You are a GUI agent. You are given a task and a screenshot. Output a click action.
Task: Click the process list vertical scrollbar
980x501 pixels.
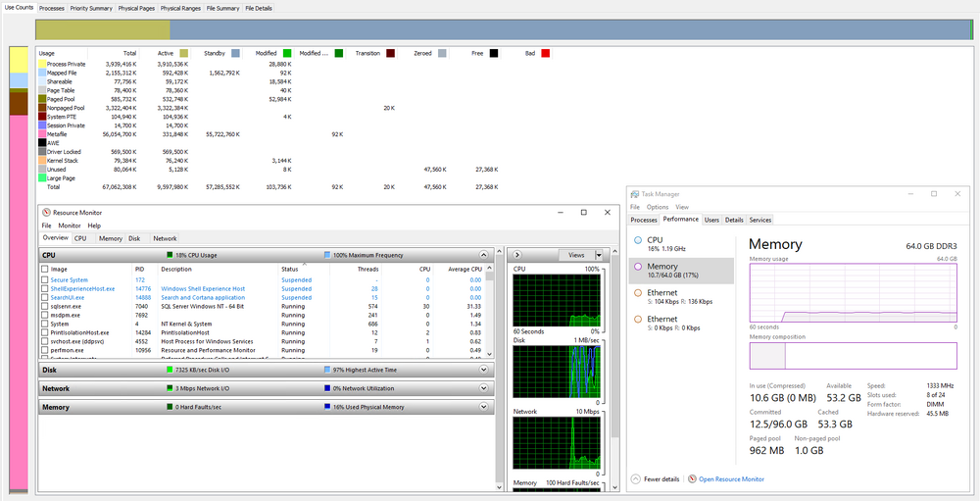pos(489,311)
